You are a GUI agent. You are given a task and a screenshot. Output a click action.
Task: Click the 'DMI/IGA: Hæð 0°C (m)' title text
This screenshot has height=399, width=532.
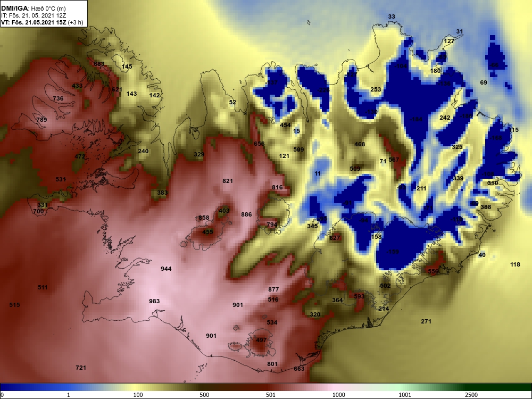click(x=33, y=9)
